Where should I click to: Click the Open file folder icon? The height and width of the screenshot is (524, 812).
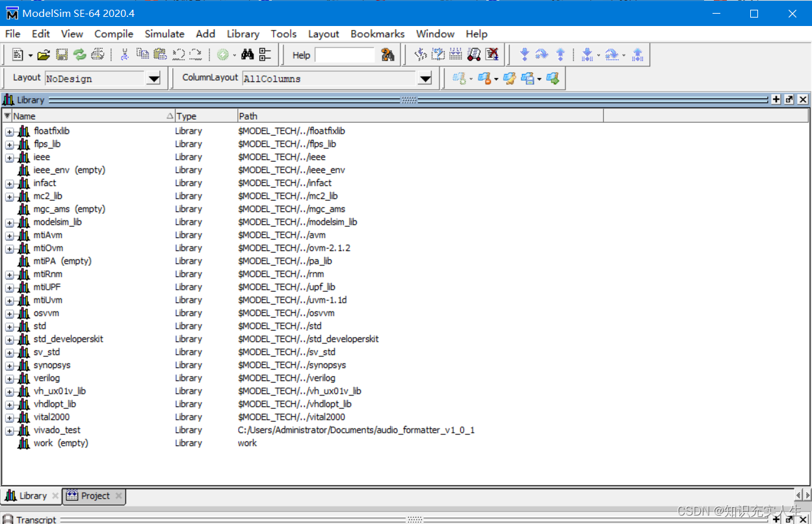(44, 55)
